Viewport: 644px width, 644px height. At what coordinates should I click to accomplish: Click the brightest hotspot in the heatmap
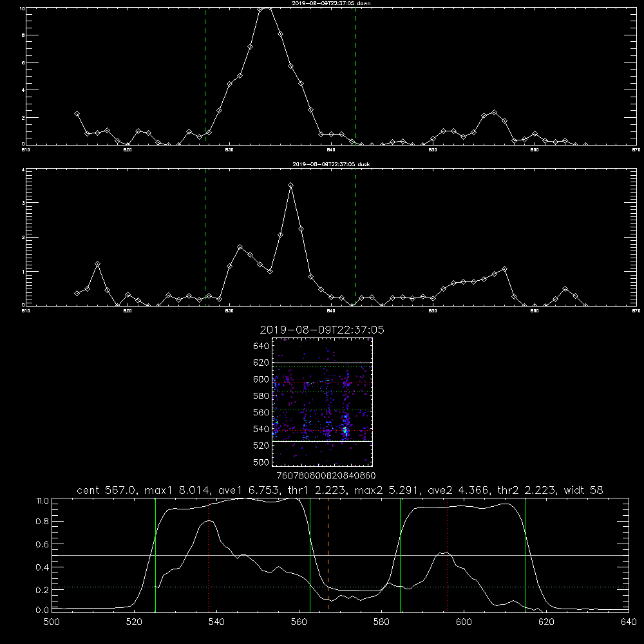pyautogui.click(x=345, y=430)
